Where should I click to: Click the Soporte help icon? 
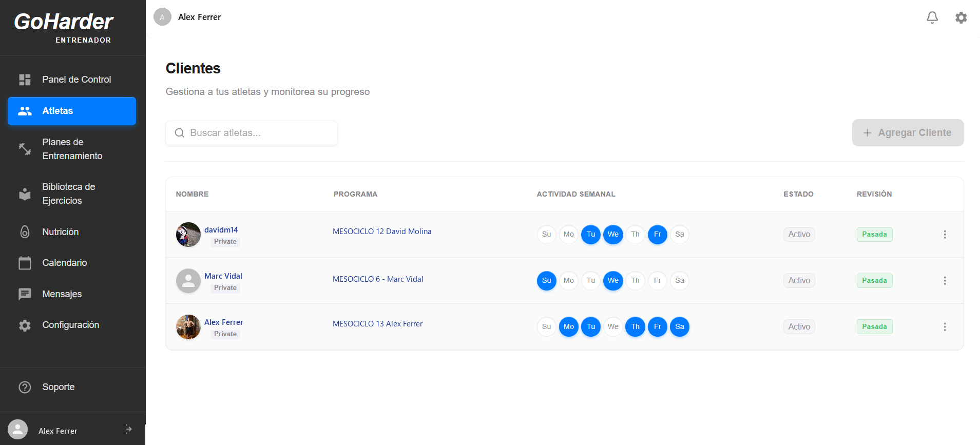[25, 387]
